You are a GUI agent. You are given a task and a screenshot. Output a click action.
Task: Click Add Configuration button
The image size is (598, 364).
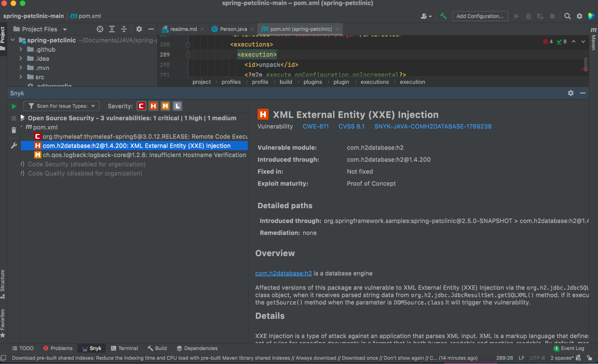pyautogui.click(x=480, y=16)
